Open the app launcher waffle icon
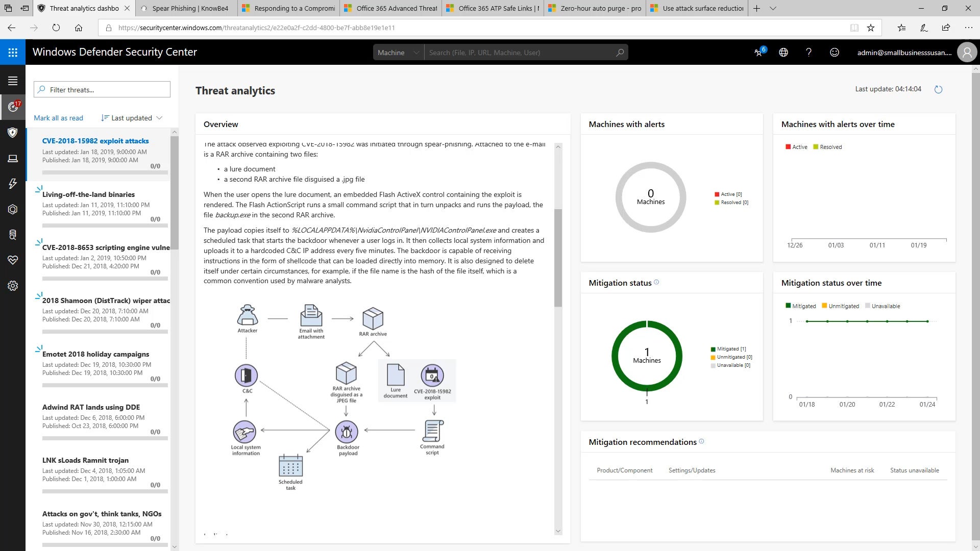 13,52
